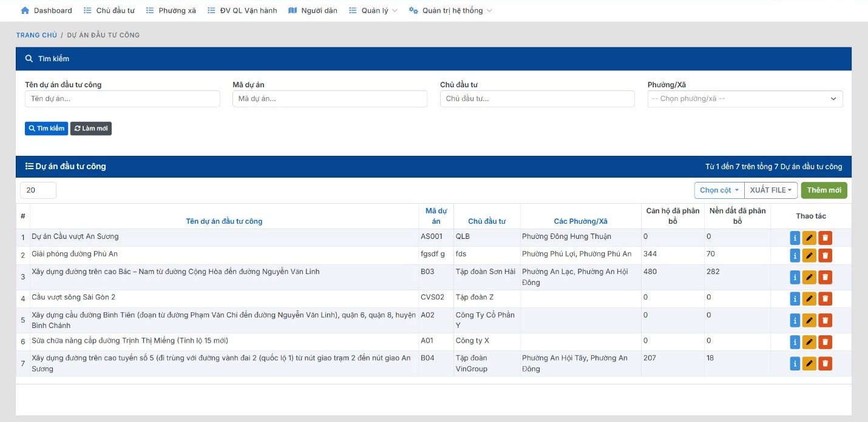Navigate to Phường xã

click(171, 10)
